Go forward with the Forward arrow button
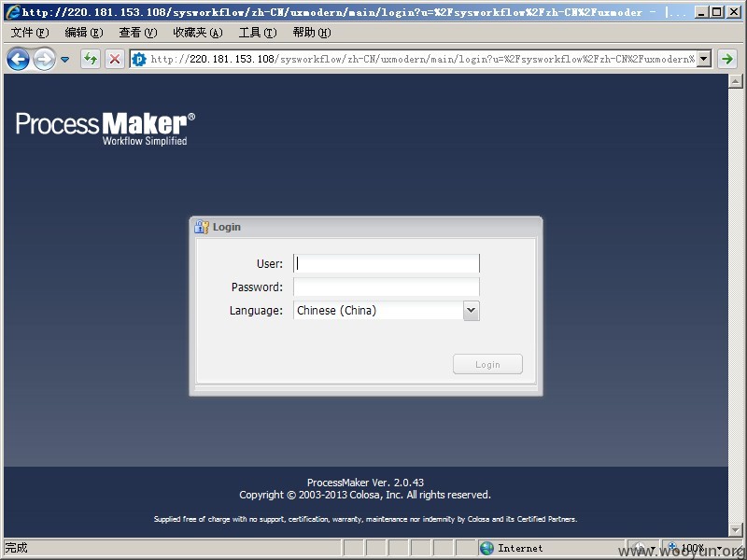 44,60
